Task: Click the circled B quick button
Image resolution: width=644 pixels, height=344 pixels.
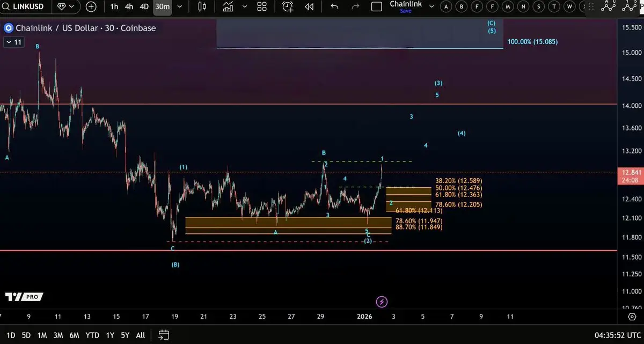Action: [x=462, y=6]
